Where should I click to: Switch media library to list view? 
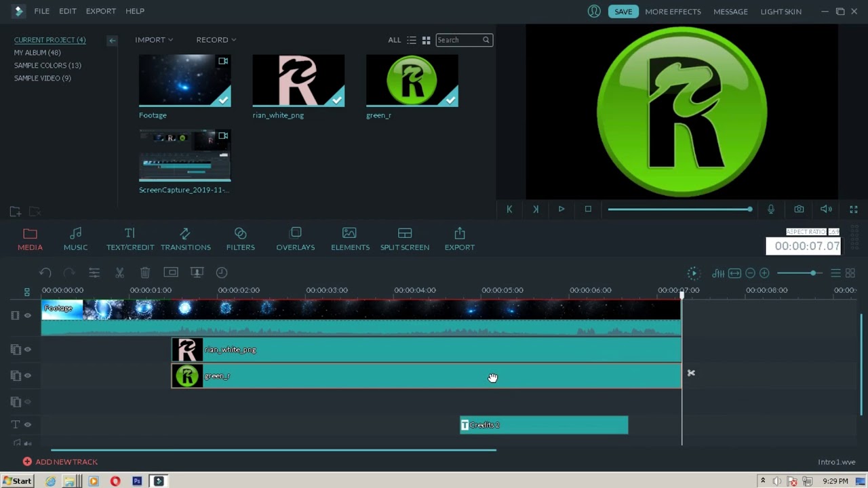tap(411, 40)
